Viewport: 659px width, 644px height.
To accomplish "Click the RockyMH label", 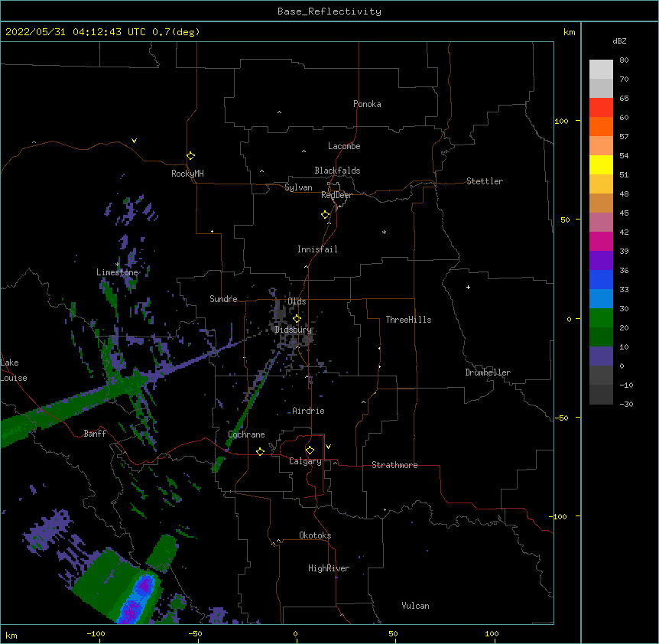I will pyautogui.click(x=187, y=174).
